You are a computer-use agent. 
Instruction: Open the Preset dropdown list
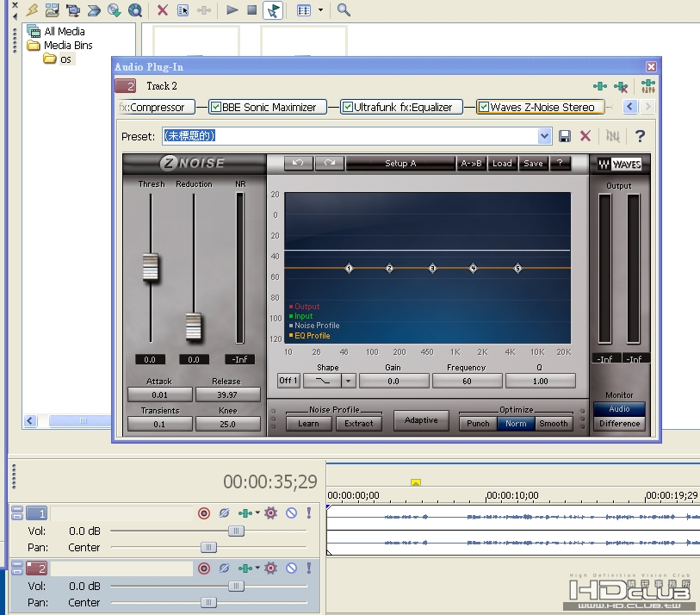point(544,136)
